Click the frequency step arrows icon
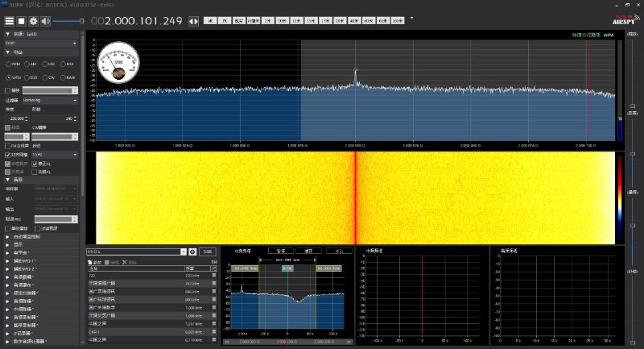 pos(193,21)
